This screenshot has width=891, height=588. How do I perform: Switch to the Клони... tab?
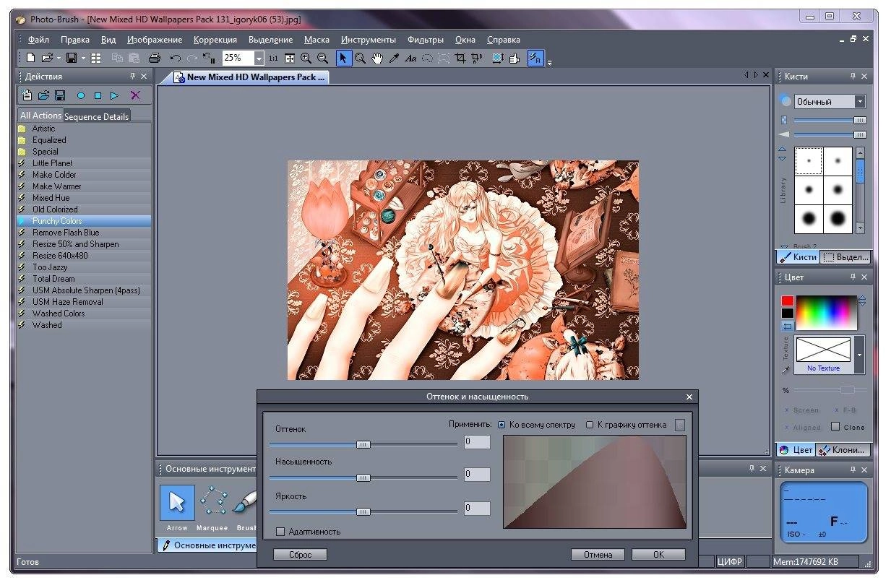pos(843,449)
